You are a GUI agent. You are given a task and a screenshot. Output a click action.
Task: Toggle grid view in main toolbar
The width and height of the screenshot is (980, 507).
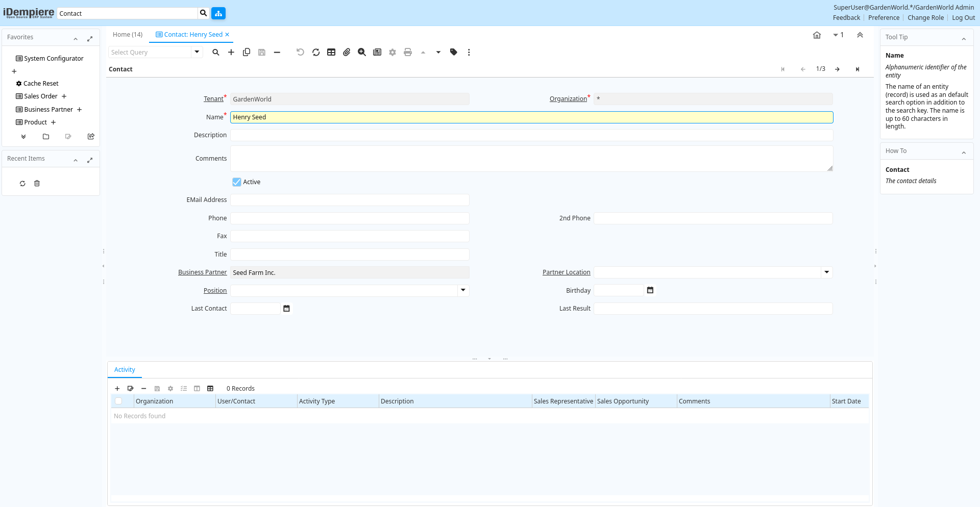(x=331, y=52)
